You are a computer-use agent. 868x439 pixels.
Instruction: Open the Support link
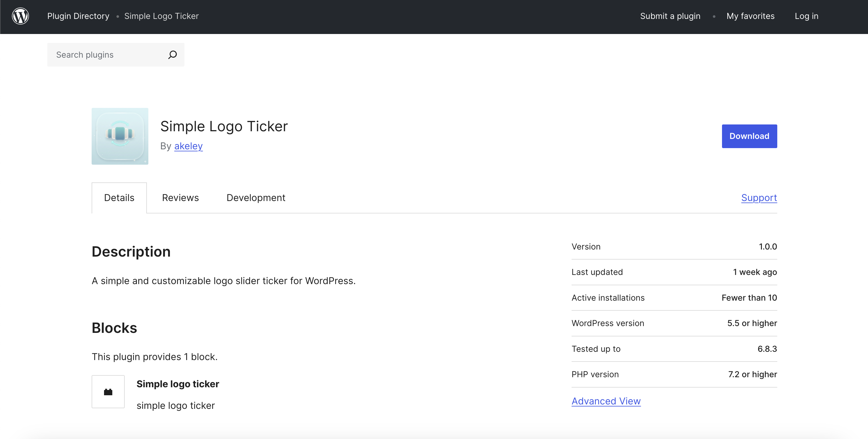(x=759, y=198)
